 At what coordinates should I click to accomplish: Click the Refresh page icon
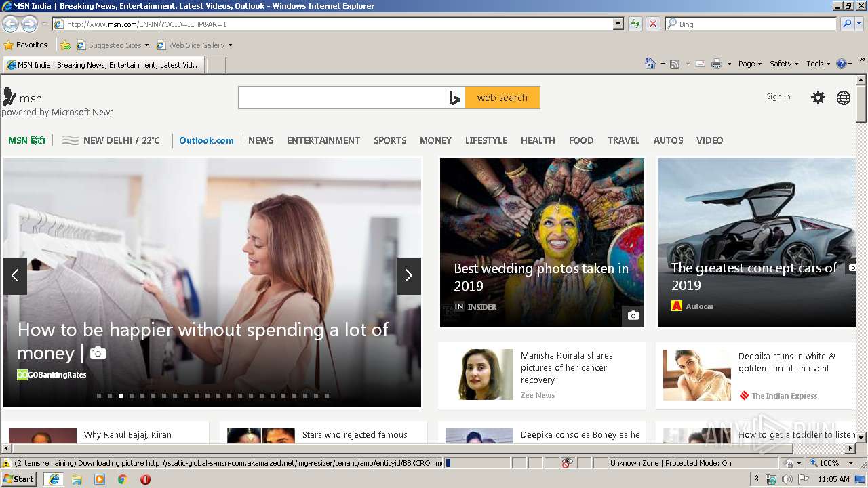pos(635,24)
